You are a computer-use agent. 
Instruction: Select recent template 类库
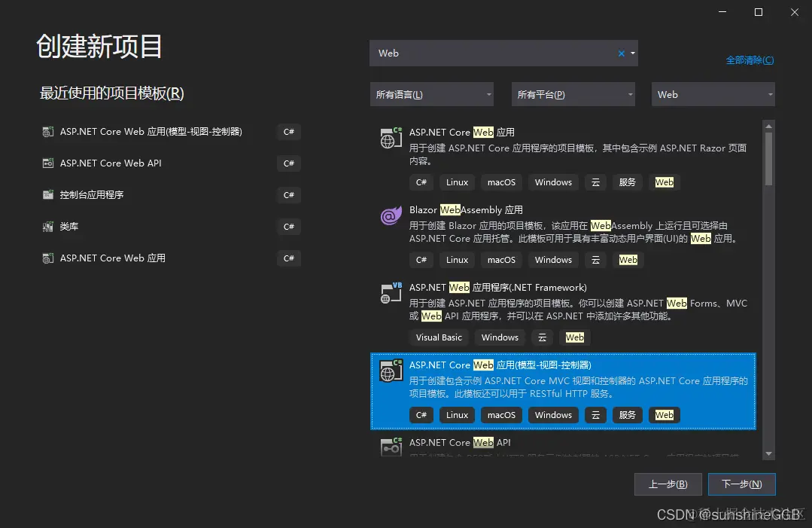[x=171, y=227]
